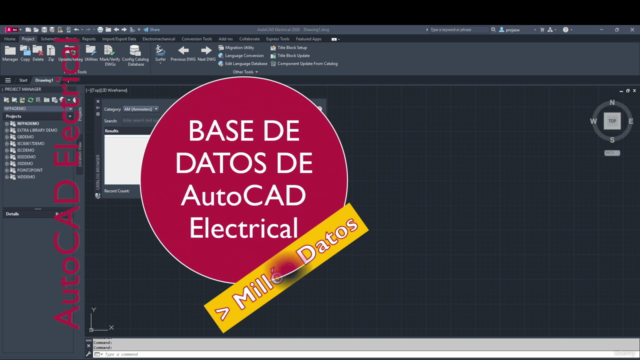Run Title Block Update
The width and height of the screenshot is (640, 360).
click(290, 56)
